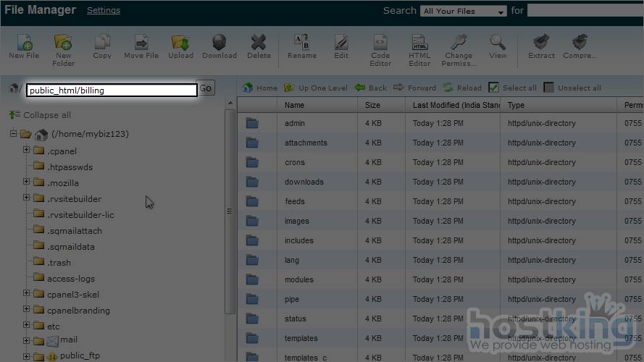
Task: Click the Unselect all checkbox
Action: pyautogui.click(x=549, y=88)
